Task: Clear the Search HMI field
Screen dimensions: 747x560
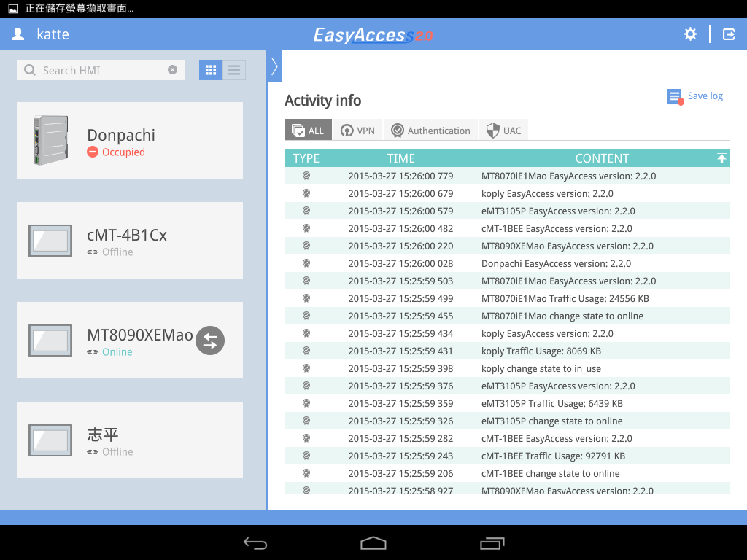Action: (x=172, y=70)
